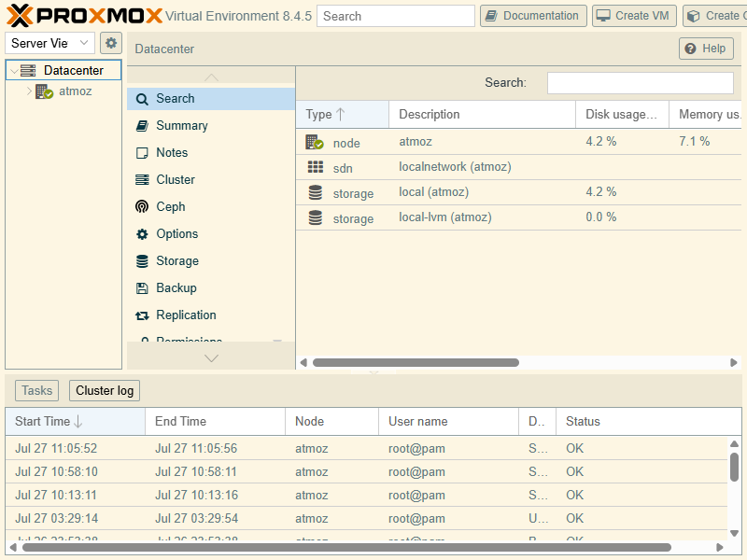Click the task log horizontal scrollbar thumb
The image size is (747, 560).
346,548
